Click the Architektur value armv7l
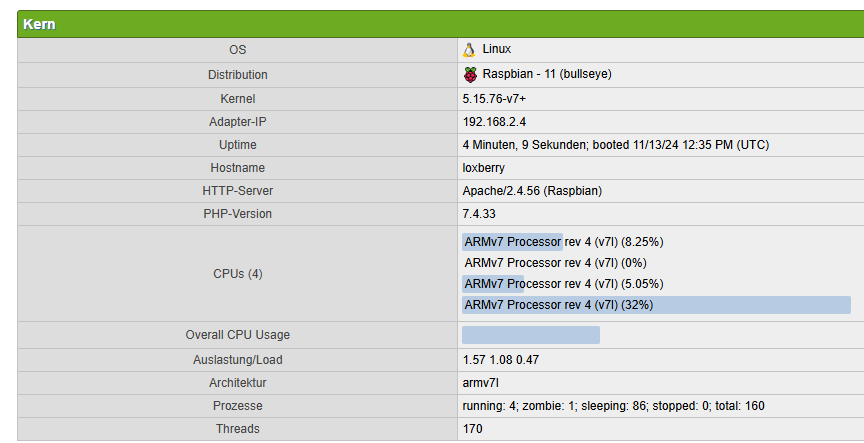 pyautogui.click(x=481, y=383)
